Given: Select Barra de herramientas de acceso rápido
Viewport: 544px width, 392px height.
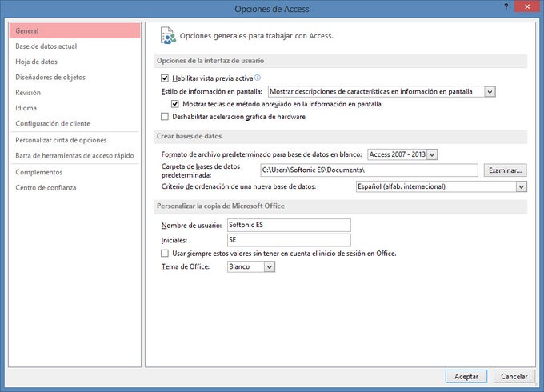Looking at the screenshot, I should (x=75, y=155).
